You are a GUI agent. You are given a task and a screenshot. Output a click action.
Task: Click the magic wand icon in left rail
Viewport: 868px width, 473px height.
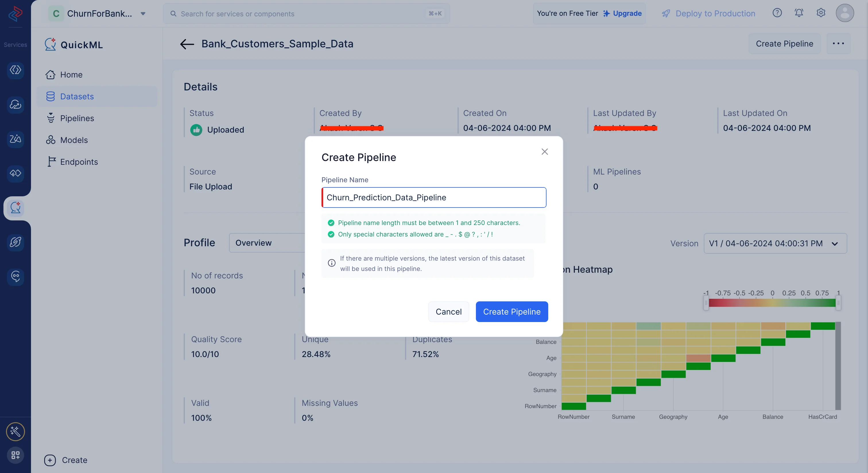coord(15,432)
